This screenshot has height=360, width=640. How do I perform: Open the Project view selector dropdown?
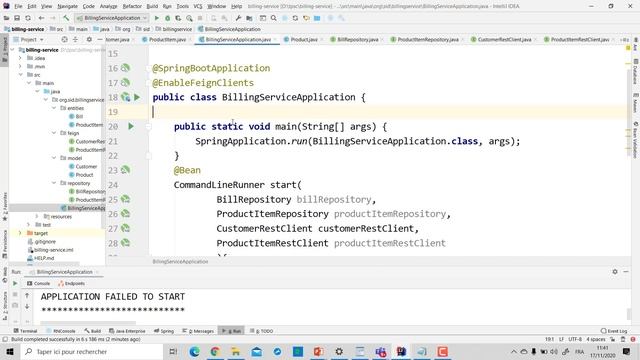pos(29,40)
